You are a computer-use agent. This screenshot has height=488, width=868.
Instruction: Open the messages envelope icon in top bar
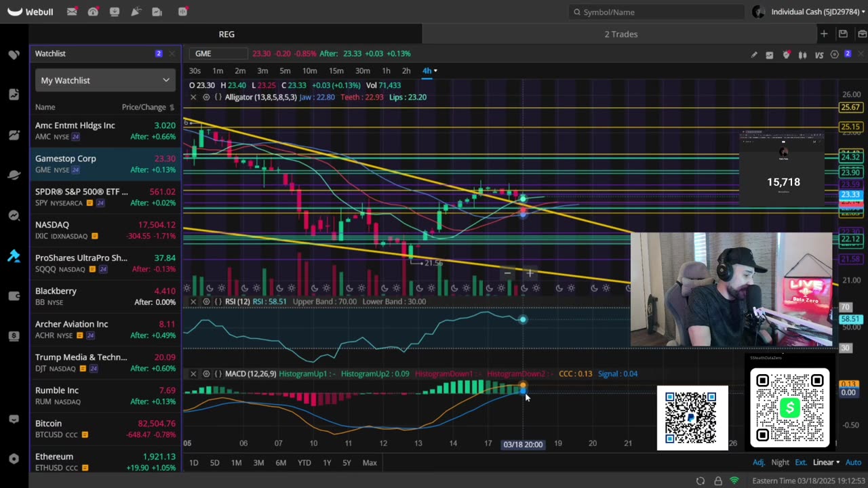click(72, 12)
